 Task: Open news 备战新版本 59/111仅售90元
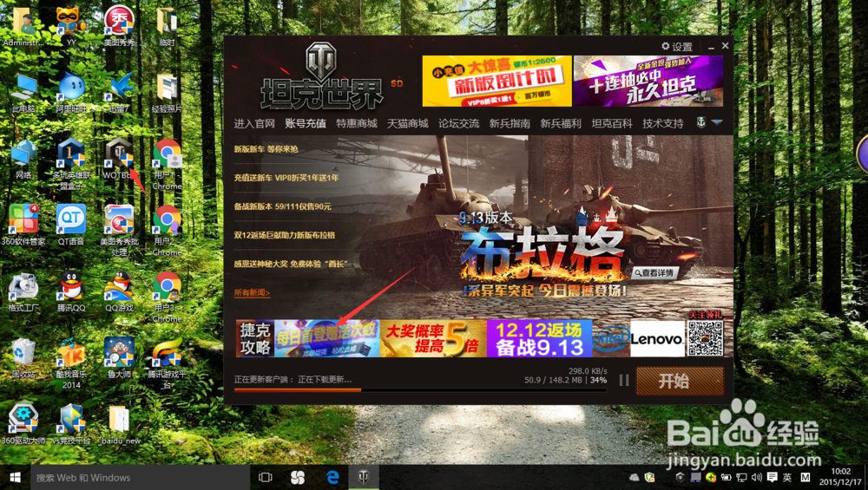click(x=282, y=206)
